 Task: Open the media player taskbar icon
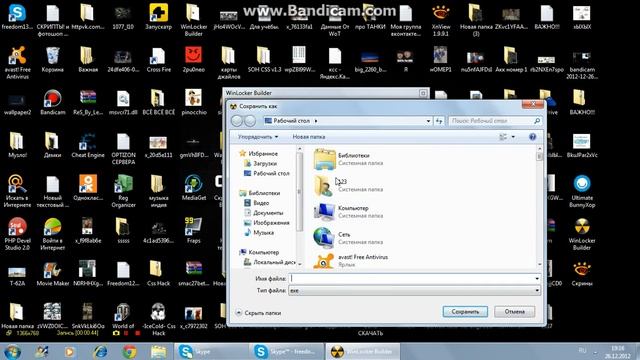[x=69, y=351]
